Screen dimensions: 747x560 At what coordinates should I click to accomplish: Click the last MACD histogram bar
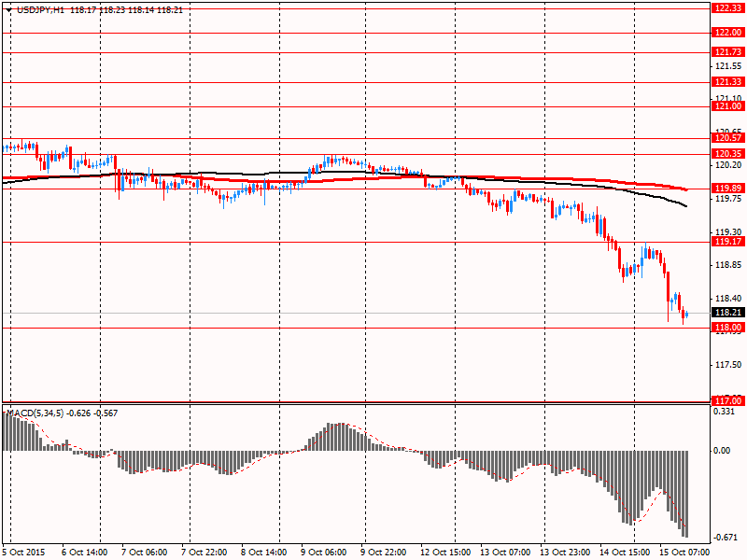point(687,495)
